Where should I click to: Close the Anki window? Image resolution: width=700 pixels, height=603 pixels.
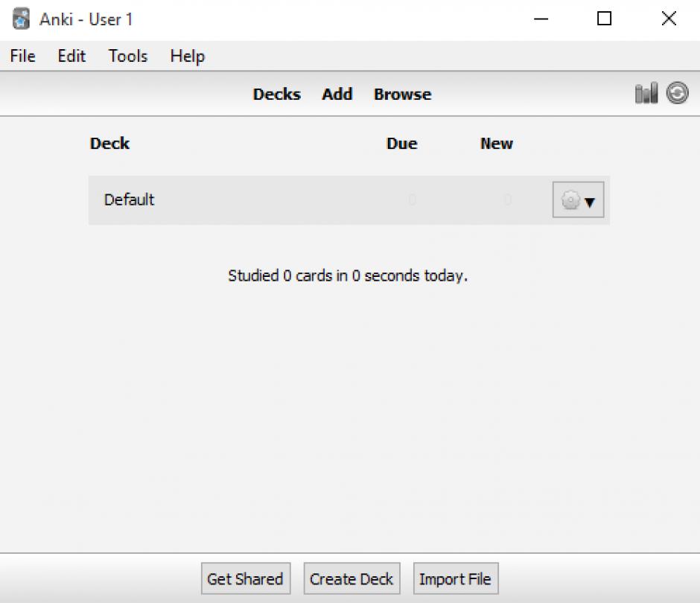(669, 19)
